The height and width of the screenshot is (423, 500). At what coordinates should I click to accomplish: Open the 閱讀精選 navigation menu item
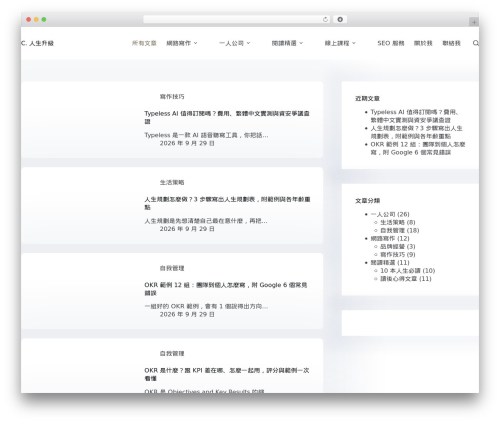284,43
